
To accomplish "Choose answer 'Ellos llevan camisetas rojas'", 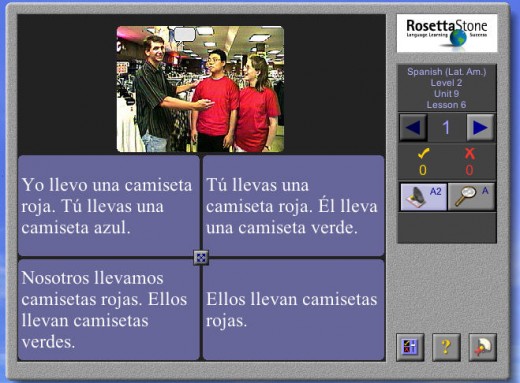I will click(x=293, y=310).
